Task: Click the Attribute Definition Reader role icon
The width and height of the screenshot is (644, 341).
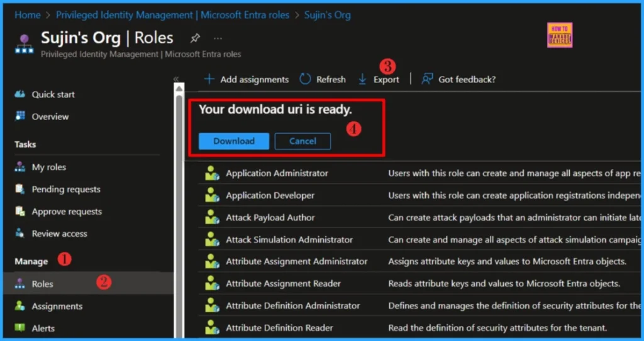Action: coord(213,328)
